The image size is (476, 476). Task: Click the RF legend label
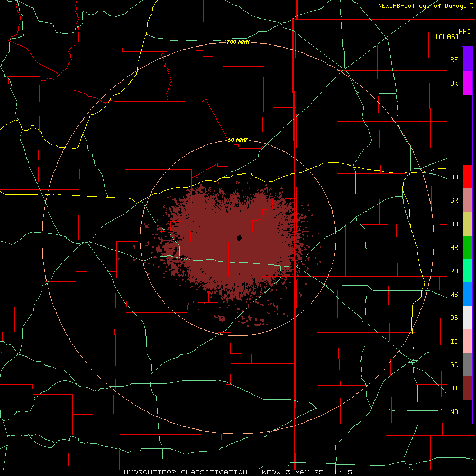pyautogui.click(x=454, y=59)
